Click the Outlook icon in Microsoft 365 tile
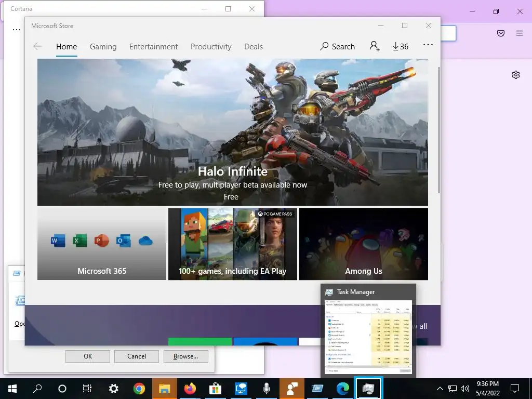The image size is (532, 399). 124,241
